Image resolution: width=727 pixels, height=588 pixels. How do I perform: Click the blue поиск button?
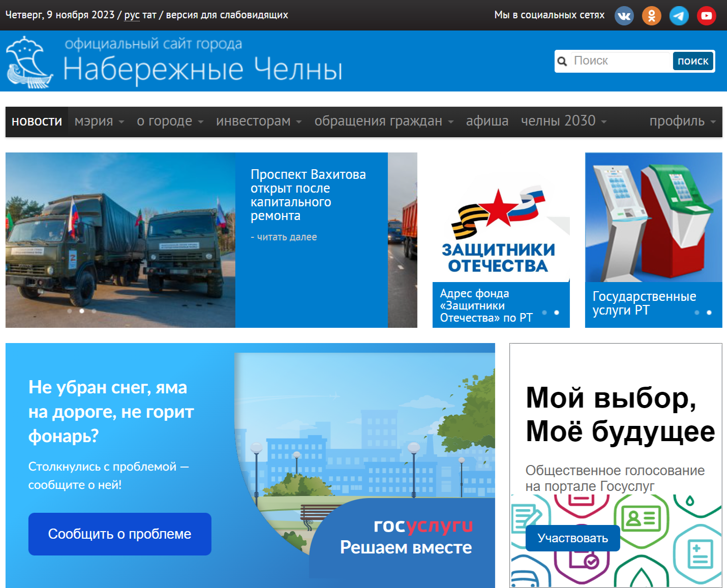(x=693, y=61)
